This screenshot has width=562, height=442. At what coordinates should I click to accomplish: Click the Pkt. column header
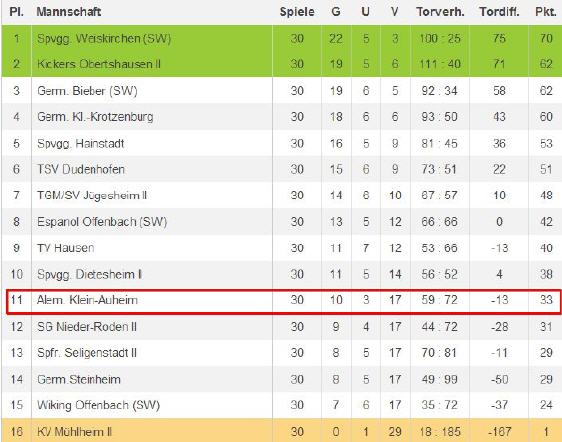click(546, 12)
